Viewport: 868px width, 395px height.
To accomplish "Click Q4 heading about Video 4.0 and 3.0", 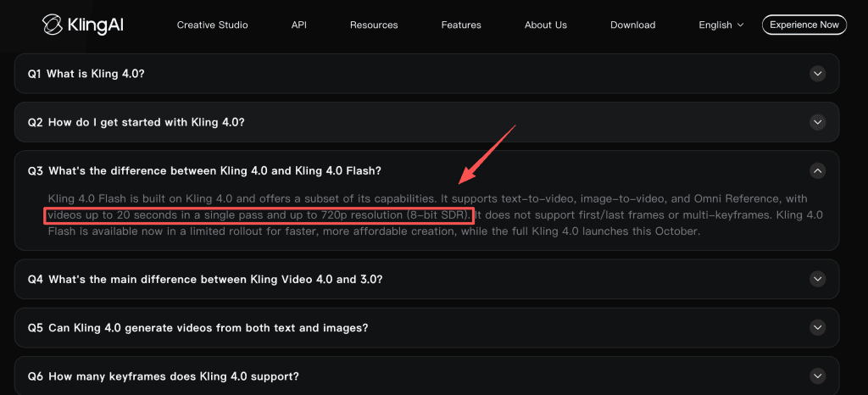I will pos(205,279).
